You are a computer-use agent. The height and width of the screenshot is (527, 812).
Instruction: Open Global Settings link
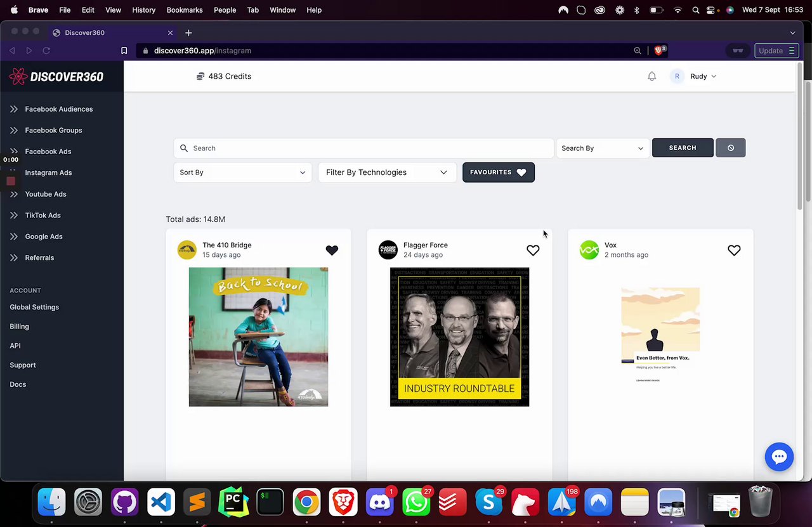click(34, 307)
